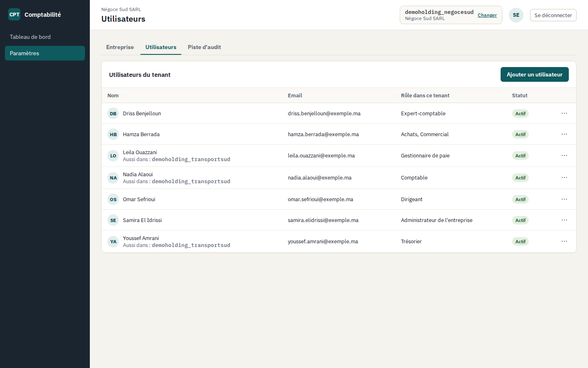Open actions menu for Nadia Alaoui
Viewport: 588px width, 368px height.
(564, 177)
